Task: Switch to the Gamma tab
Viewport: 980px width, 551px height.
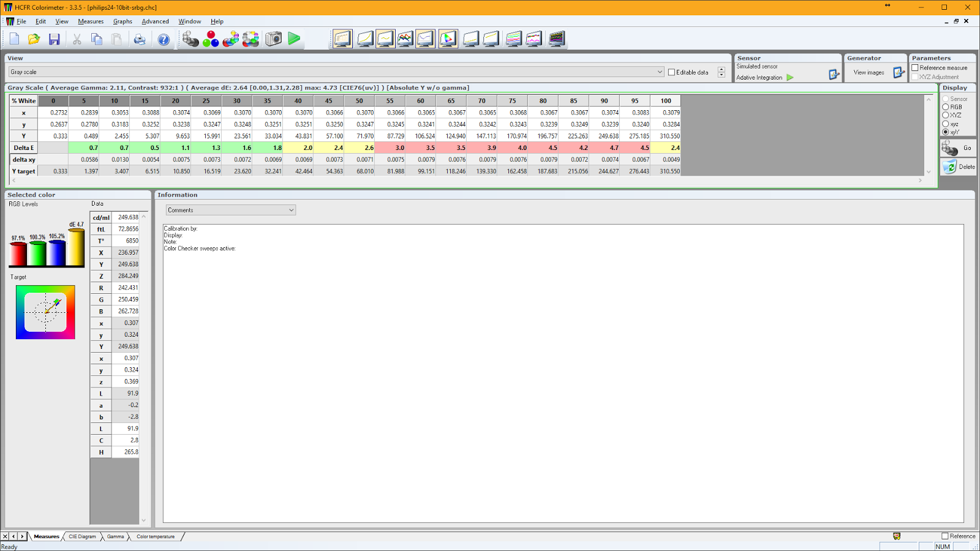Action: click(x=115, y=537)
